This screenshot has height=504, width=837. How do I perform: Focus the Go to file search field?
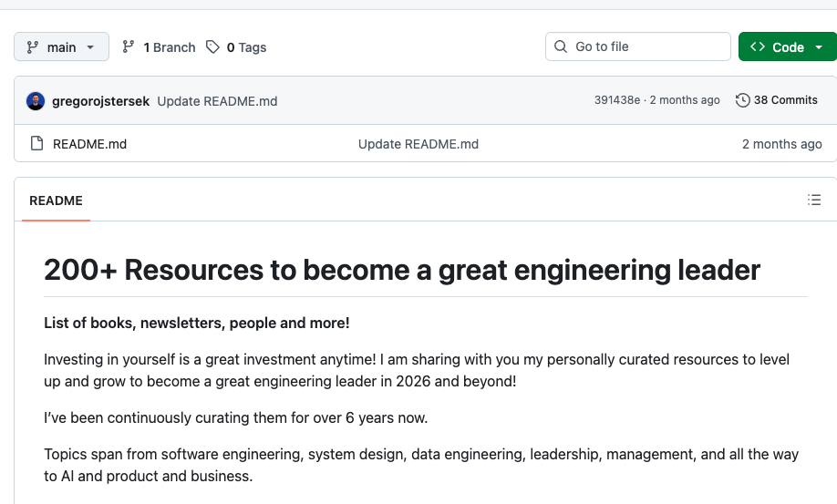[x=638, y=46]
